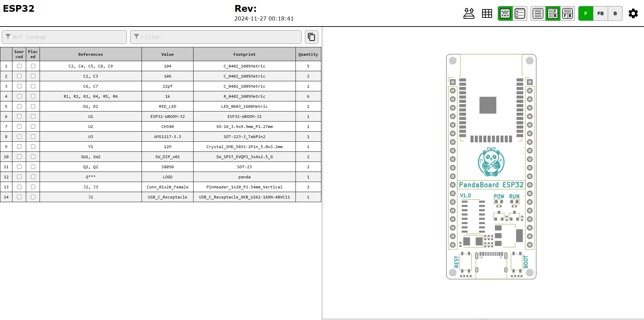The image size is (644, 320).
Task: Sort by References column header
Action: coord(91,54)
